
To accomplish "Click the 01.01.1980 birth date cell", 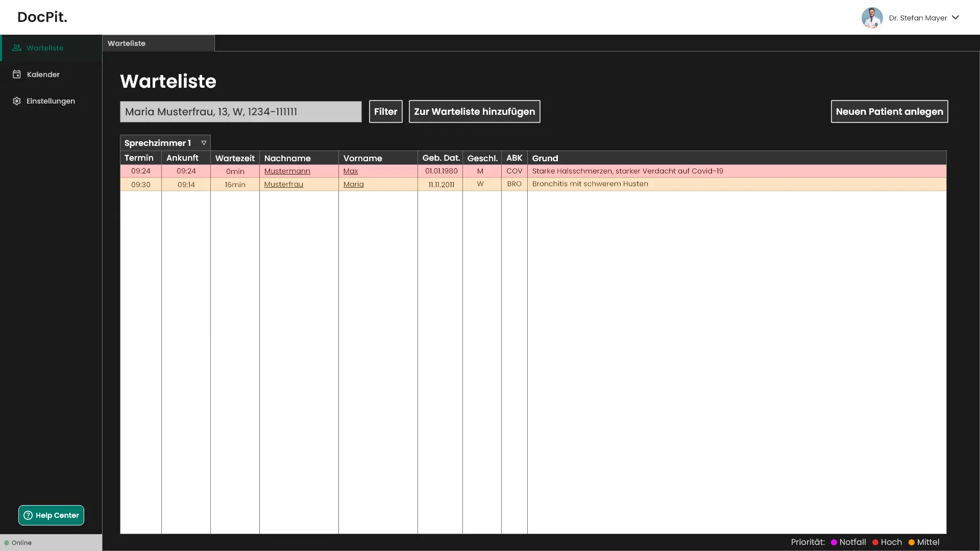I will pos(441,171).
